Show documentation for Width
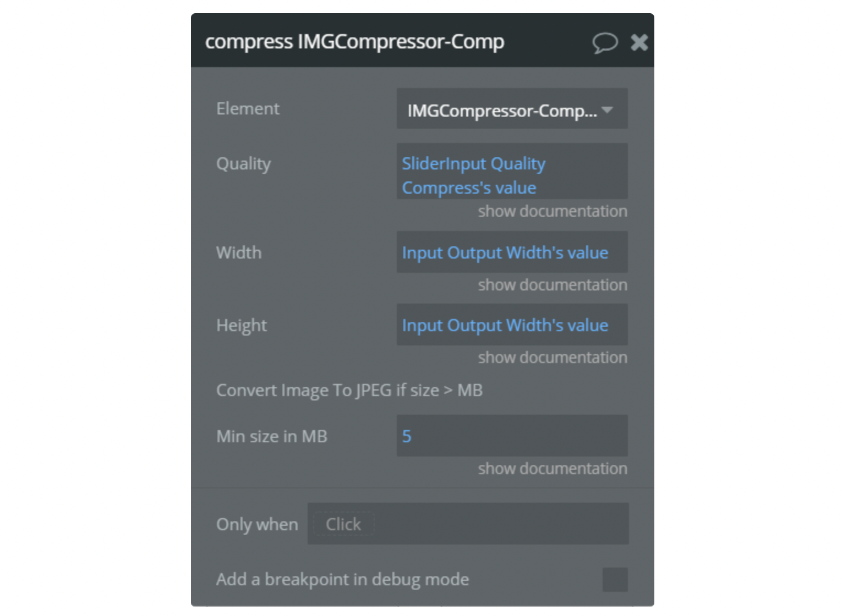The image size is (842, 616). pyautogui.click(x=552, y=285)
